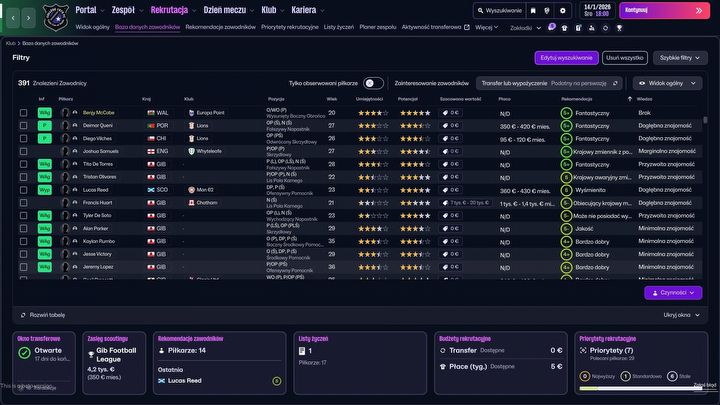Click the back navigation arrow
This screenshot has height=405, width=720.
pyautogui.click(x=12, y=19)
